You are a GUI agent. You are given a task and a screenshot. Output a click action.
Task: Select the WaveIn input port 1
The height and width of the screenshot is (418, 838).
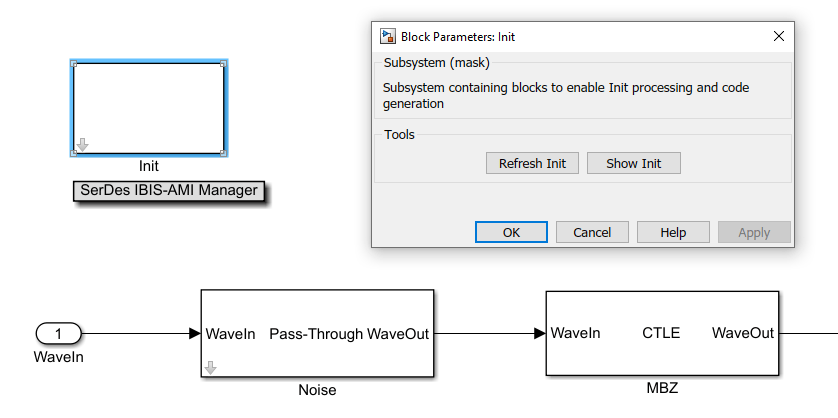point(59,333)
